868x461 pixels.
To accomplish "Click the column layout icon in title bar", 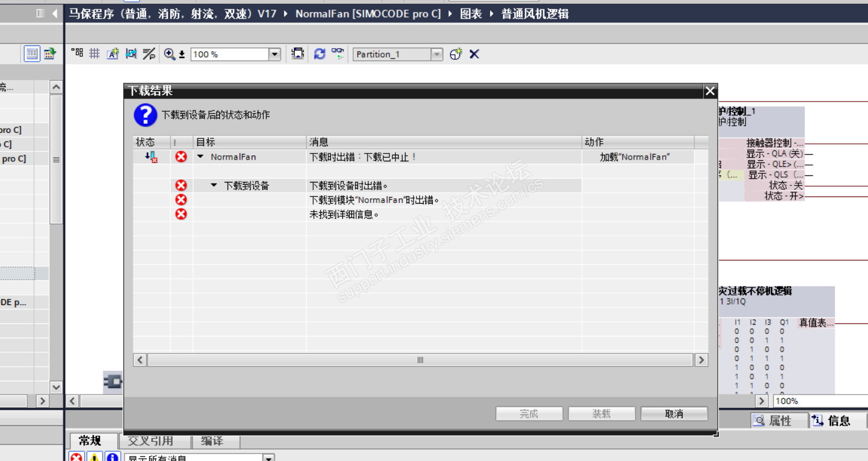I will pos(40,13).
